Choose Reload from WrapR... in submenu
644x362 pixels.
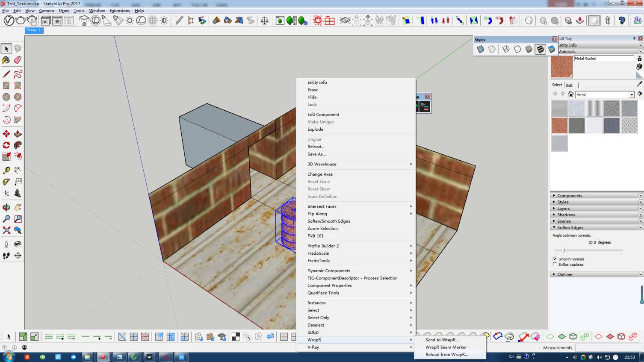[446, 355]
